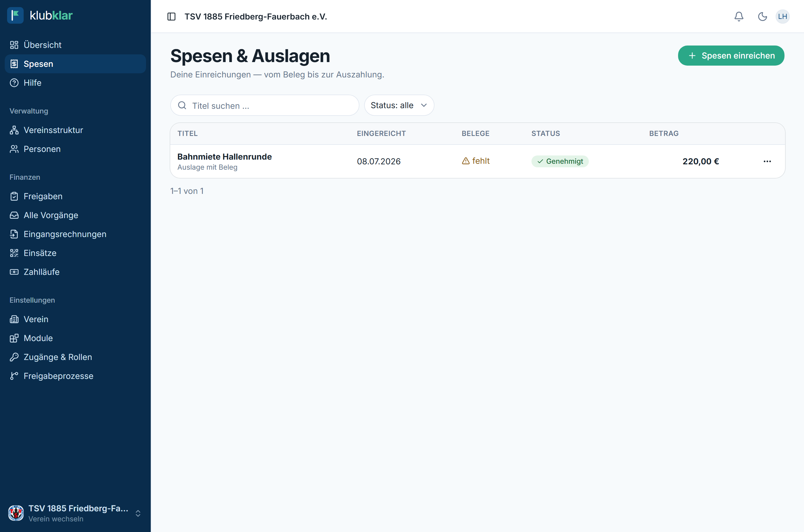This screenshot has width=804, height=532.
Task: Click the klubklar wordmark
Action: click(x=51, y=16)
